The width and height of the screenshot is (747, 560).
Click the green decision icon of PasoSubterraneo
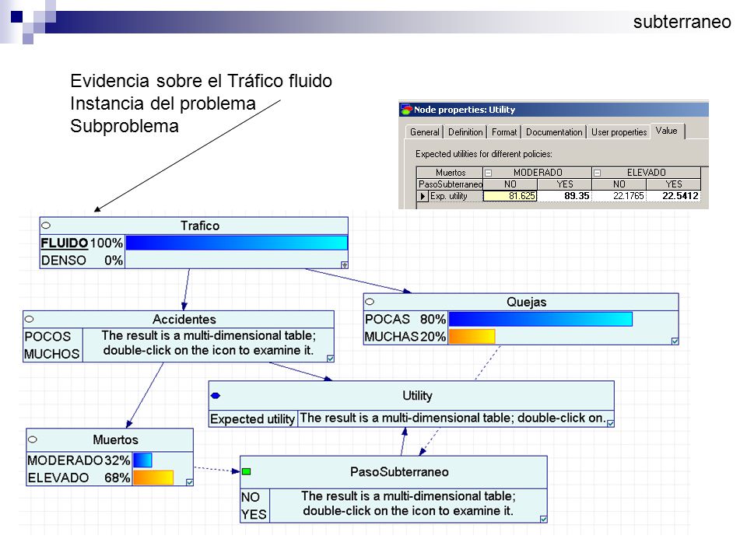(247, 471)
